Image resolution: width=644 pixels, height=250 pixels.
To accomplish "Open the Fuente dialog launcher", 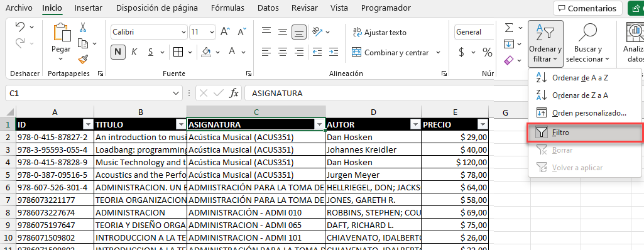I will pos(248,73).
